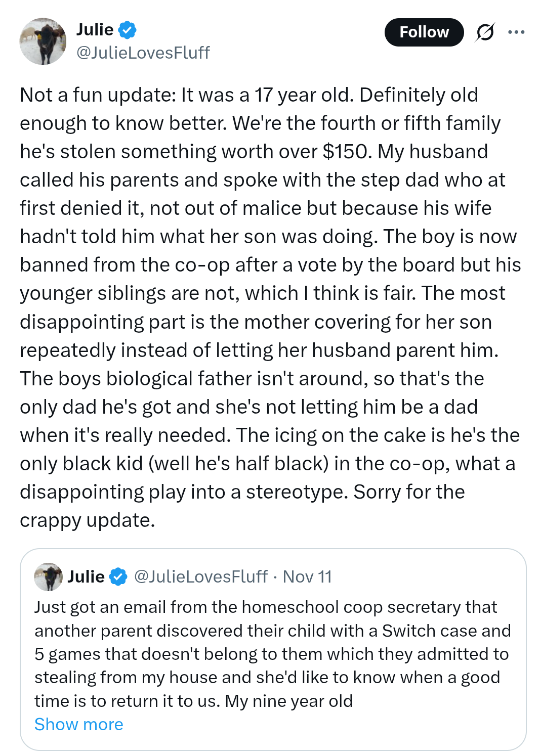Click the Grok explain-post icon

point(485,32)
